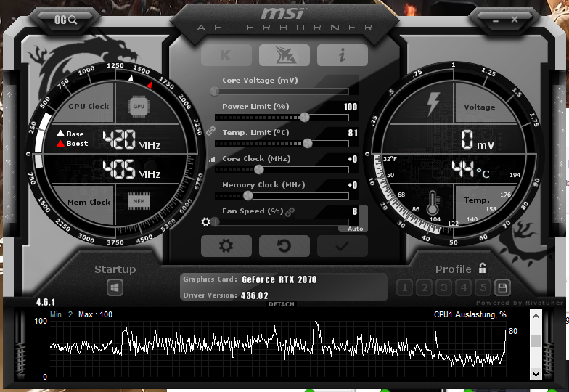
Task: Click the Power Limit slider handle
Action: point(305,117)
